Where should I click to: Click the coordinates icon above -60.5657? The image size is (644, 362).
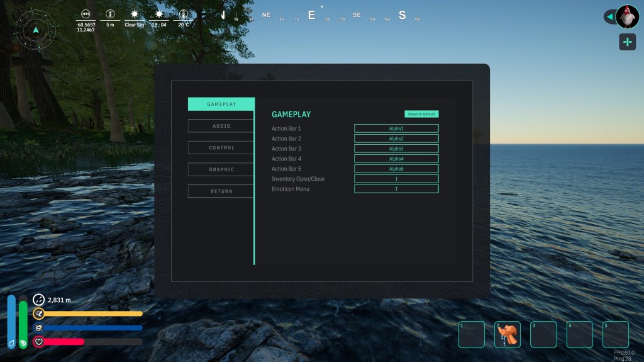(86, 13)
